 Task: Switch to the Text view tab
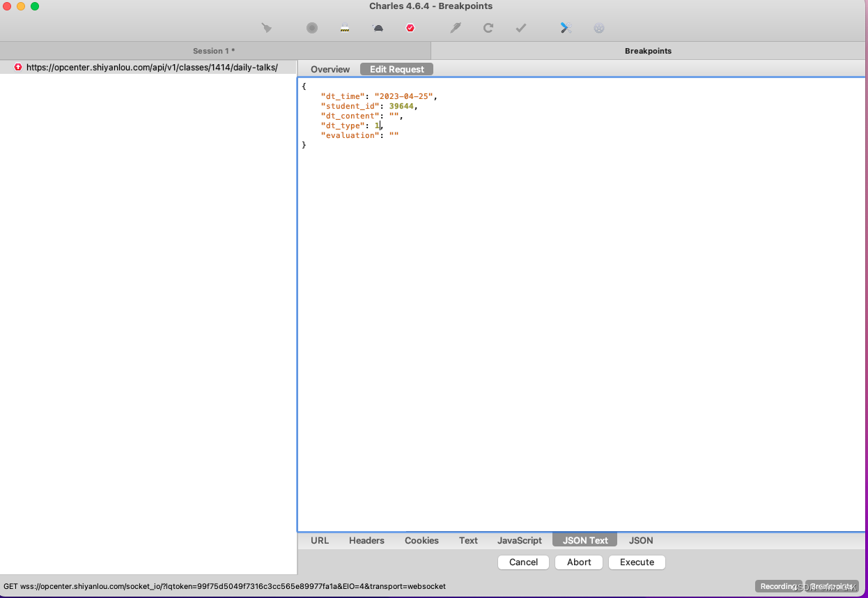point(468,540)
